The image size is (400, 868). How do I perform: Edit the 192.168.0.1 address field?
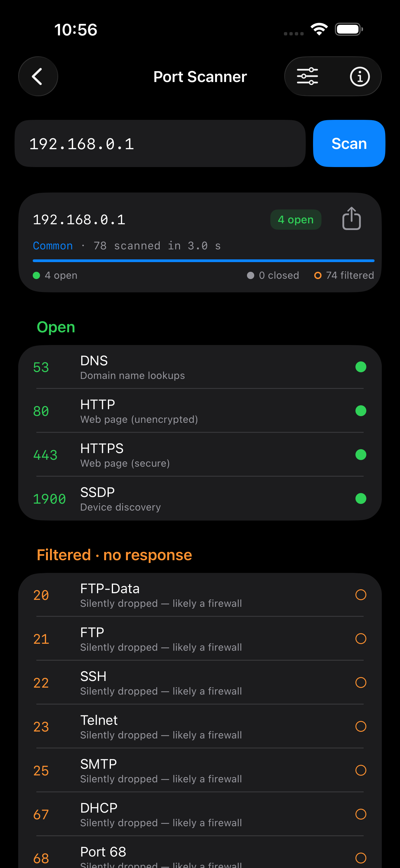160,143
